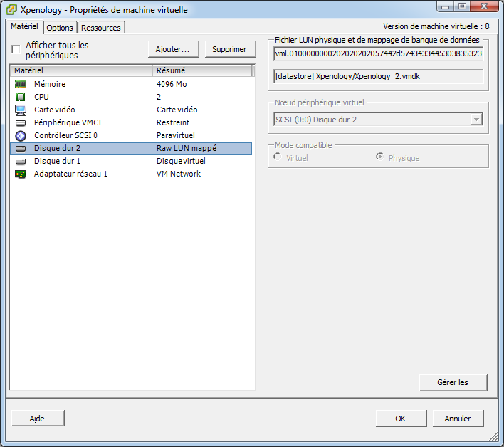Click the vSphere icon in the title bar
Viewport: 504px width, 447px height.
(x=11, y=10)
